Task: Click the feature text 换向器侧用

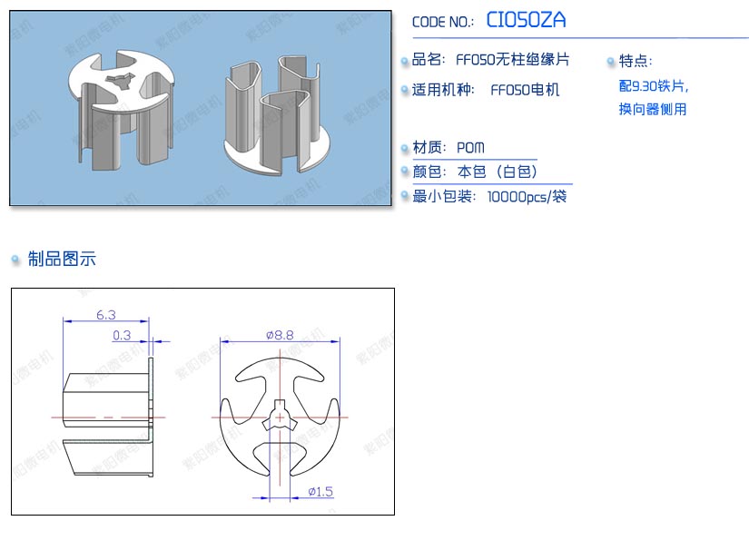Action: (x=652, y=110)
